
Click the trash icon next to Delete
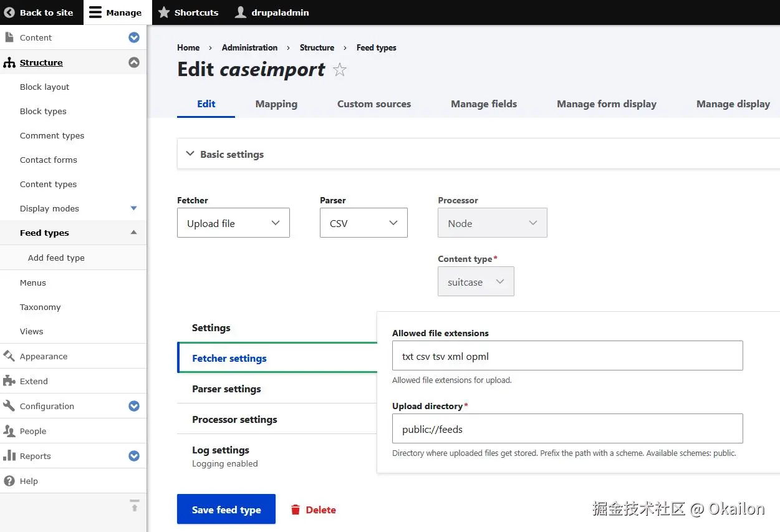tap(296, 510)
